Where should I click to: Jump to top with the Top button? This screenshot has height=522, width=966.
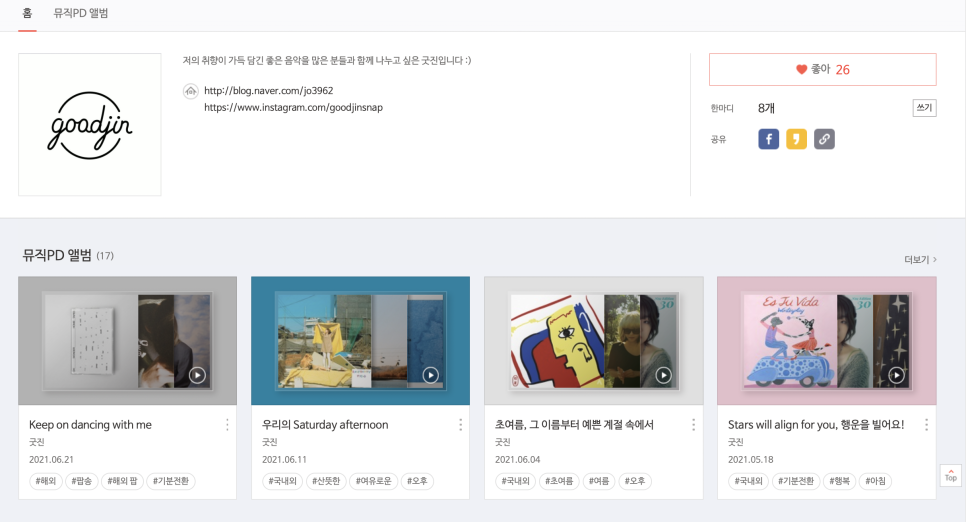coord(951,475)
